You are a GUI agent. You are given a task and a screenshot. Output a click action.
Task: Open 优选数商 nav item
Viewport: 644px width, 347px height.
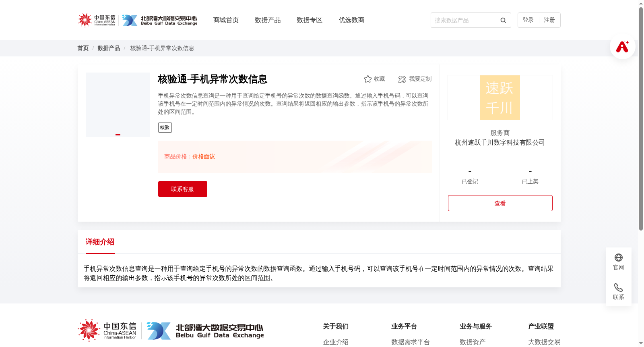[351, 20]
